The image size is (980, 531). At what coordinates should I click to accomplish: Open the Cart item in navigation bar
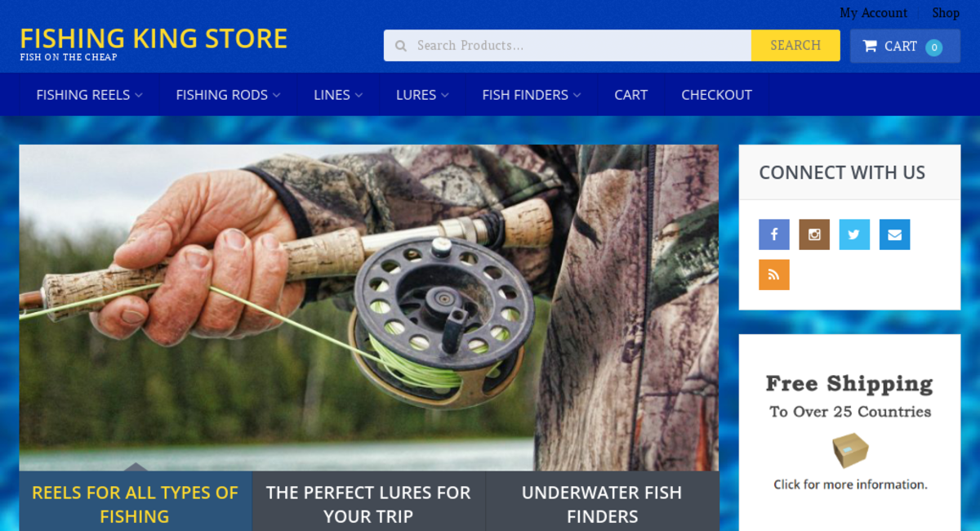(630, 95)
